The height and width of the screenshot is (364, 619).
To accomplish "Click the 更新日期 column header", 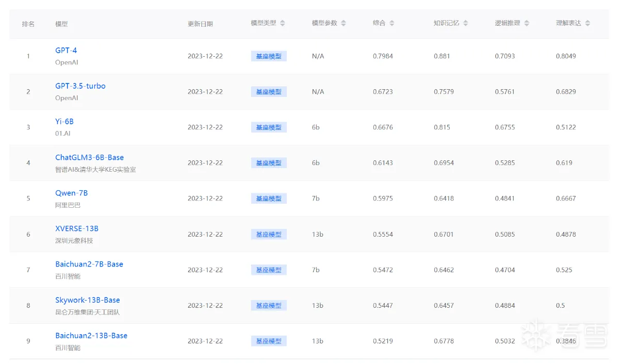I will point(200,24).
